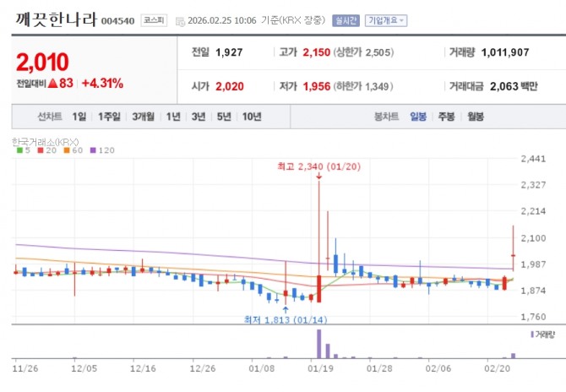Click the 실시간 button
566x392 pixels.
pyautogui.click(x=346, y=20)
